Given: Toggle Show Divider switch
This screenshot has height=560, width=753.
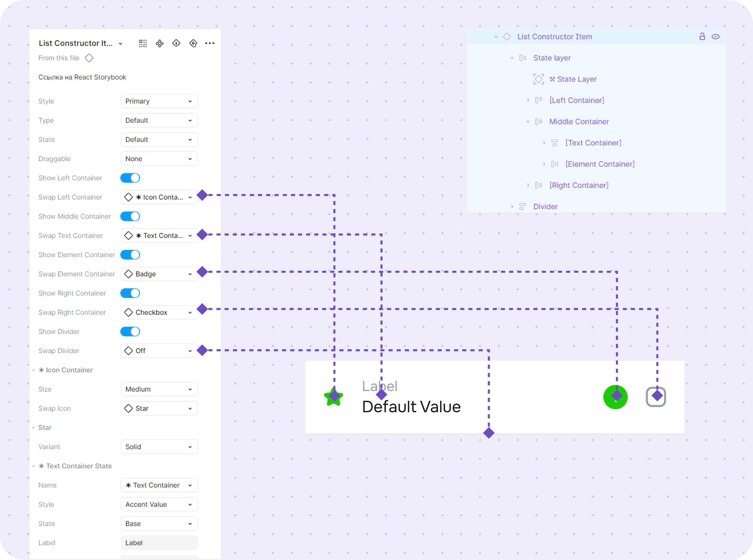Looking at the screenshot, I should (130, 331).
